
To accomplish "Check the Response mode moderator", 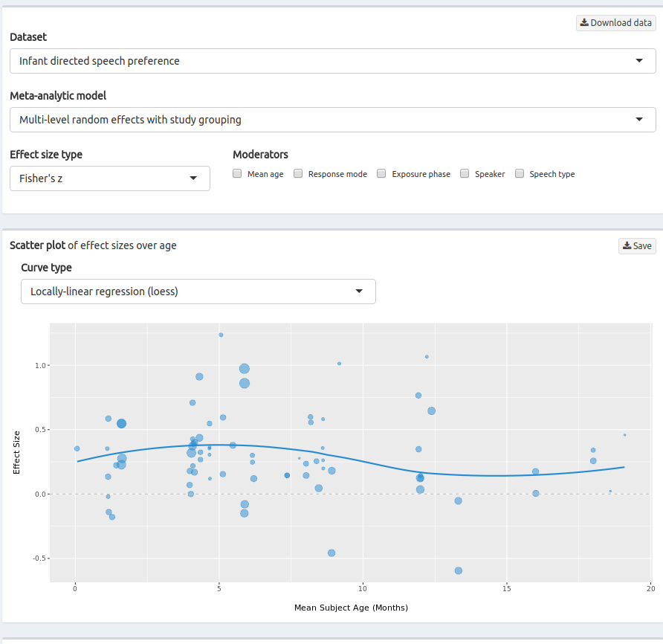I will click(x=298, y=173).
